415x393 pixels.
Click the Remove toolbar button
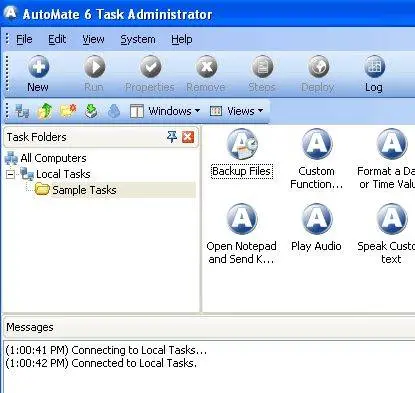pyautogui.click(x=206, y=74)
